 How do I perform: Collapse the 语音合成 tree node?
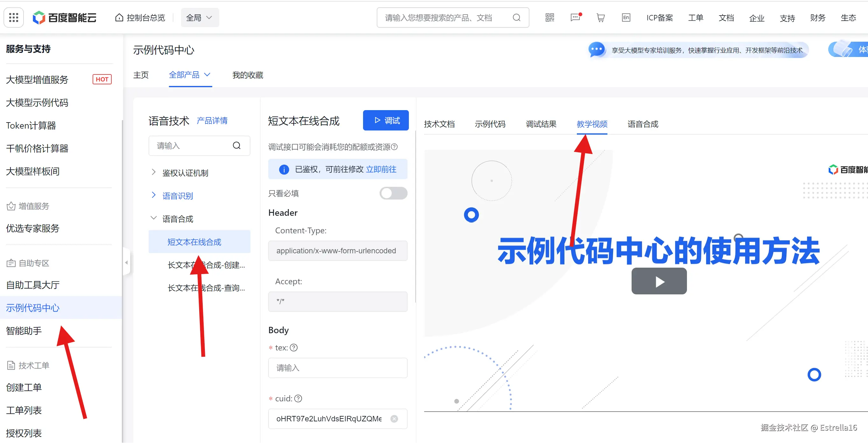coord(154,218)
